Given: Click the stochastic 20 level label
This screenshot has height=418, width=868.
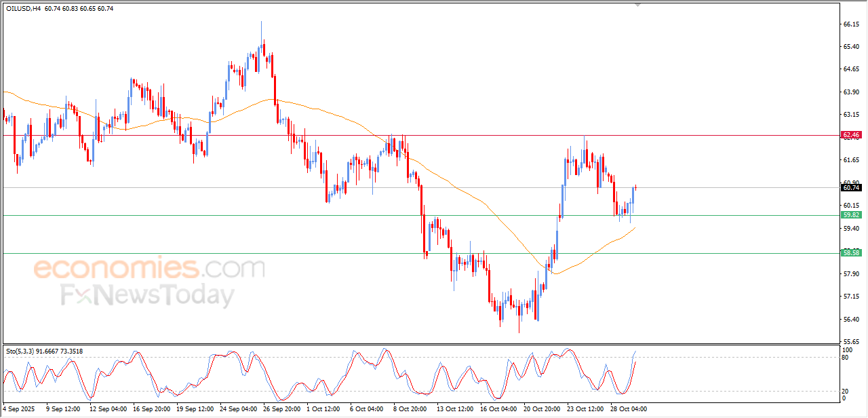Looking at the screenshot, I should point(845,391).
